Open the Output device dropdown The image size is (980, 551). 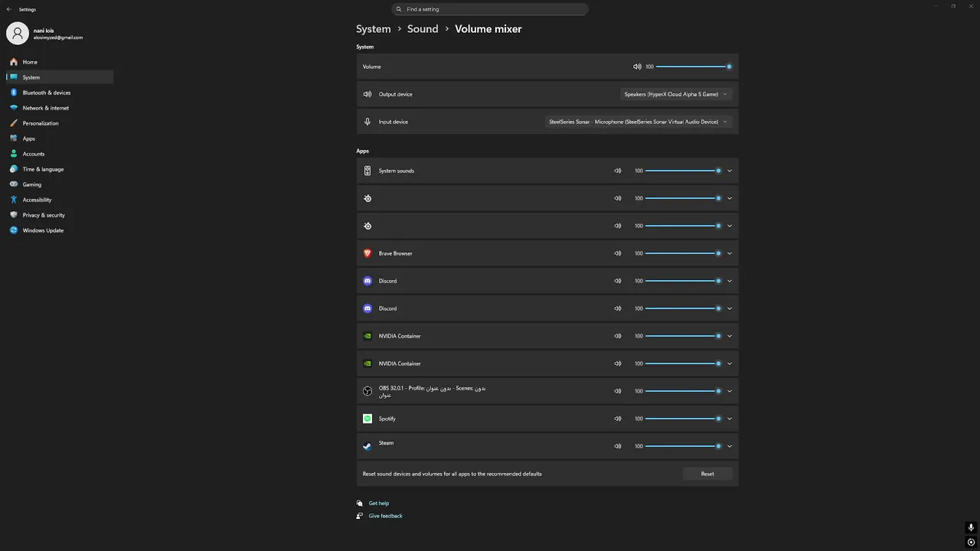tap(676, 94)
